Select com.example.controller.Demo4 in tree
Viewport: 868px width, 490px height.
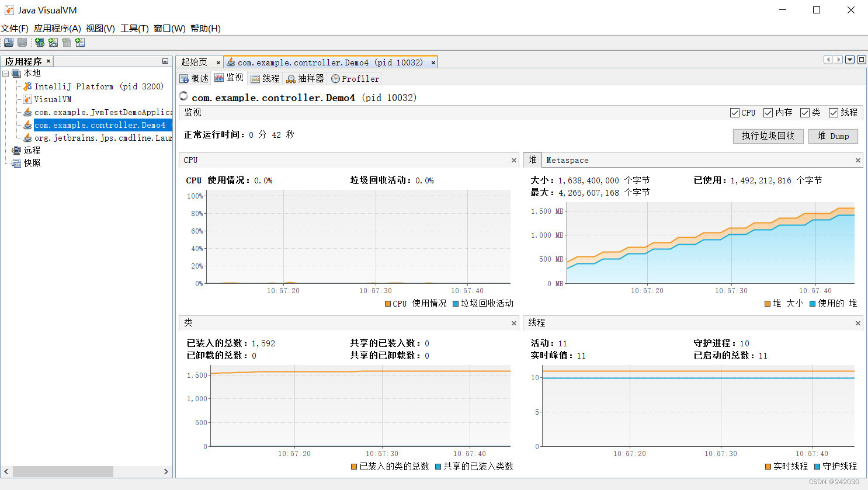102,125
